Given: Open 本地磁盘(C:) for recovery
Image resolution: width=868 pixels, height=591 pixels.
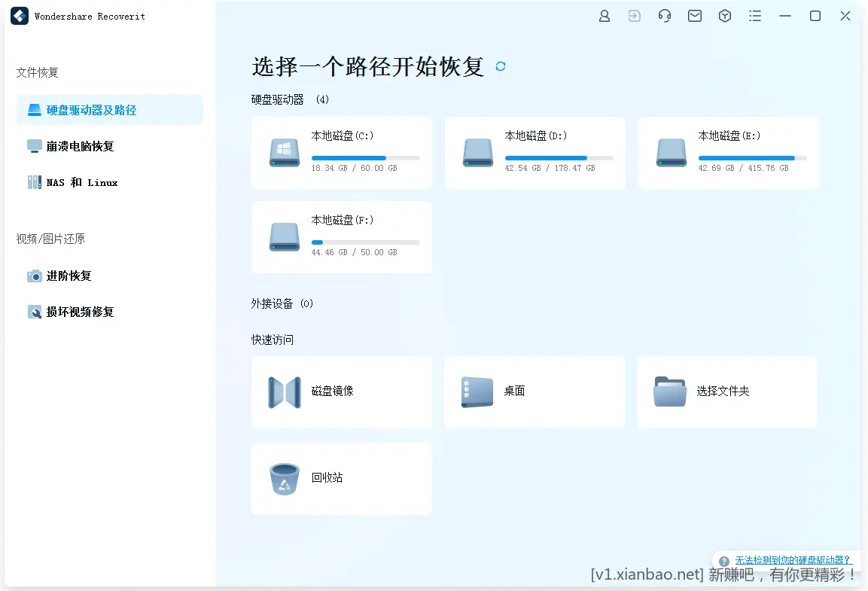Looking at the screenshot, I should 341,152.
